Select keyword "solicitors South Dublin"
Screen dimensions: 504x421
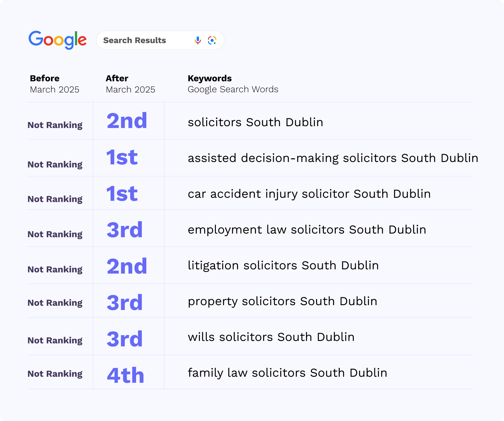tap(255, 122)
